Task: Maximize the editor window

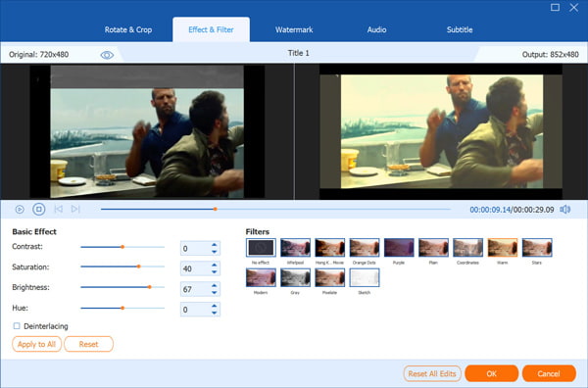Action: click(x=555, y=7)
